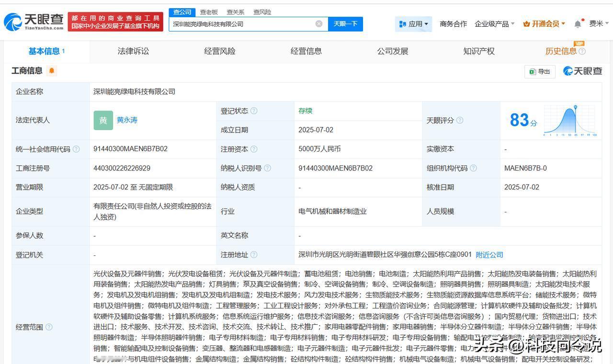Click the 83分 score distribution chart

tap(570, 121)
